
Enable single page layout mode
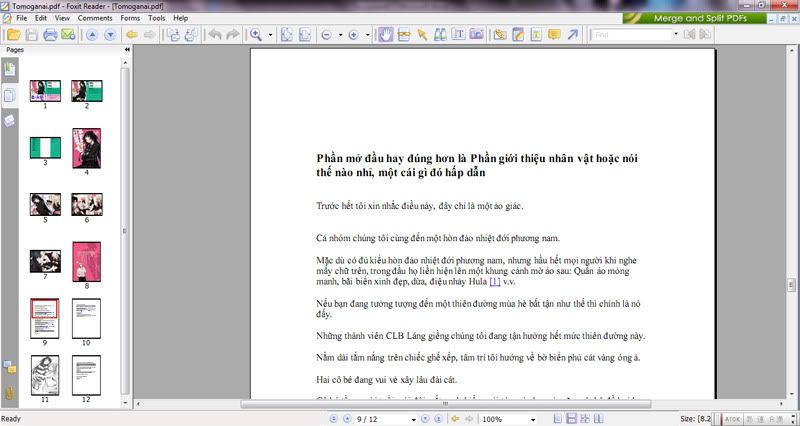tap(558, 419)
